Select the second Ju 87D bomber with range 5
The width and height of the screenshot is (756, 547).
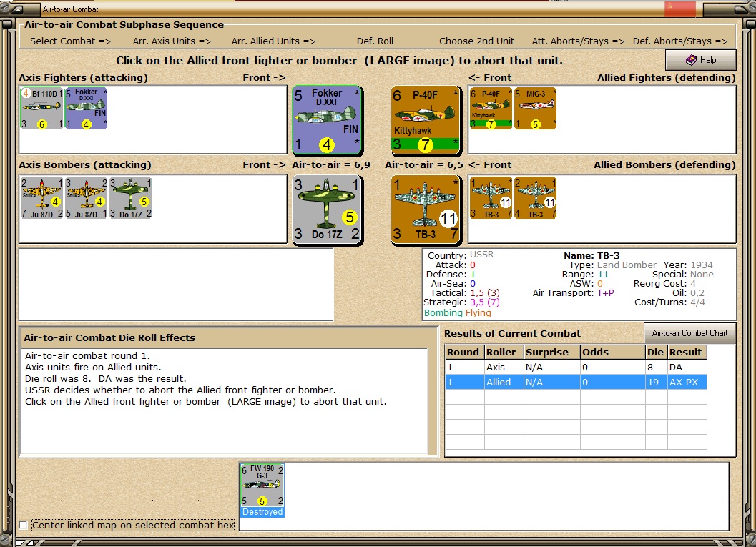pyautogui.click(x=86, y=198)
